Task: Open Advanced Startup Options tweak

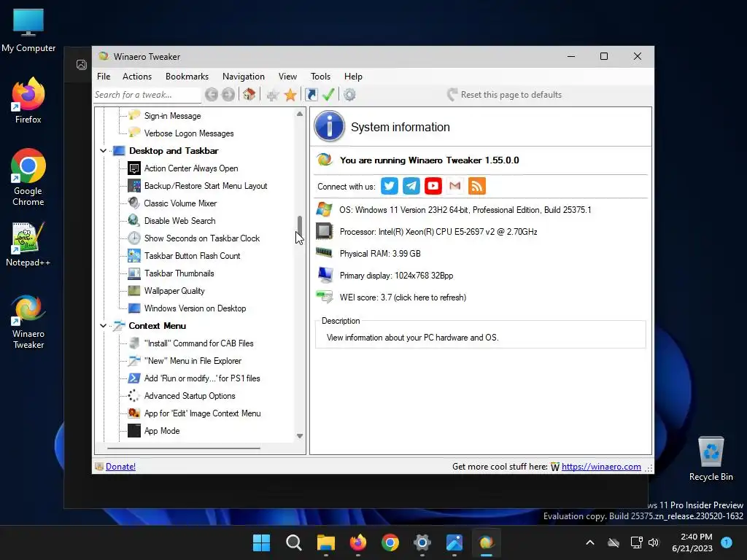Action: coord(190,396)
